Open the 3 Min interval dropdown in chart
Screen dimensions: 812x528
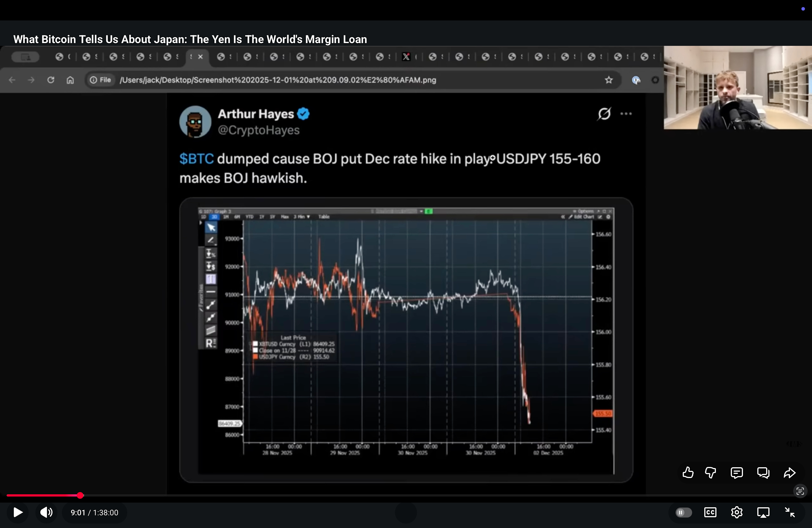[302, 217]
